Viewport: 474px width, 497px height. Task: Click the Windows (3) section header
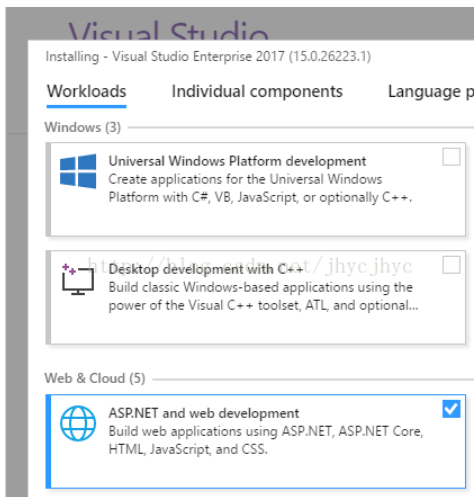[x=83, y=127]
